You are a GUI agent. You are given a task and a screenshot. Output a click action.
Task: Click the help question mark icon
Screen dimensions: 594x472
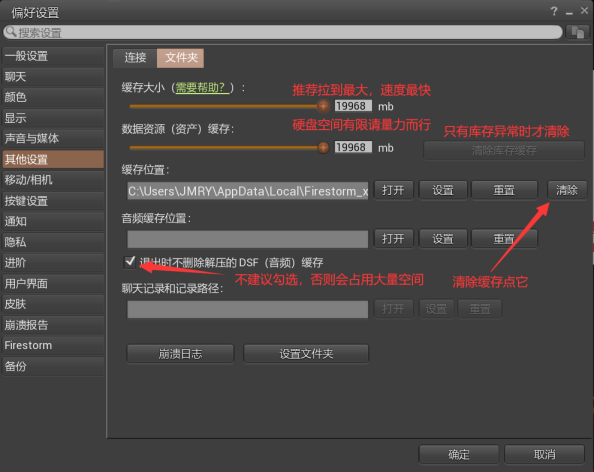pyautogui.click(x=554, y=11)
